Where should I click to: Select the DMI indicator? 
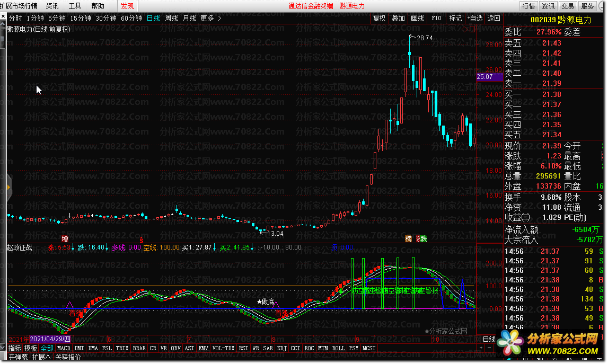[x=79, y=348]
